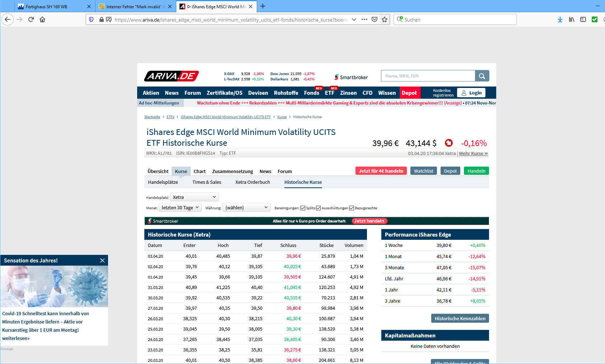Screen dimensions: 605x364
Task: Click the green Handeln button
Action: [476, 171]
